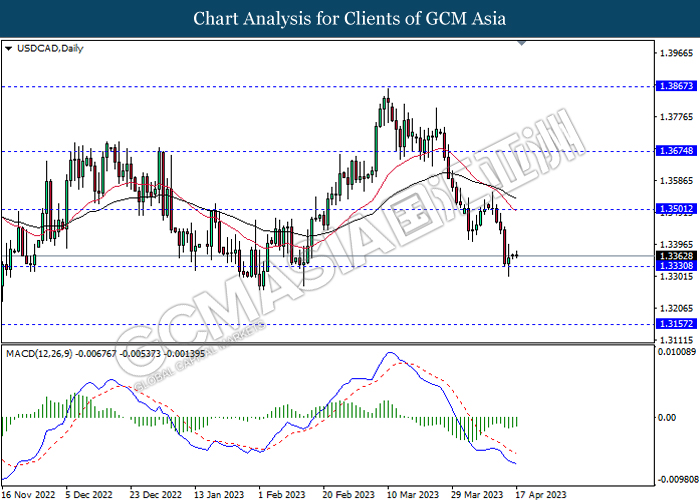Click the 17 Apr 2023 date label
This screenshot has width=700, height=500.
click(541, 494)
